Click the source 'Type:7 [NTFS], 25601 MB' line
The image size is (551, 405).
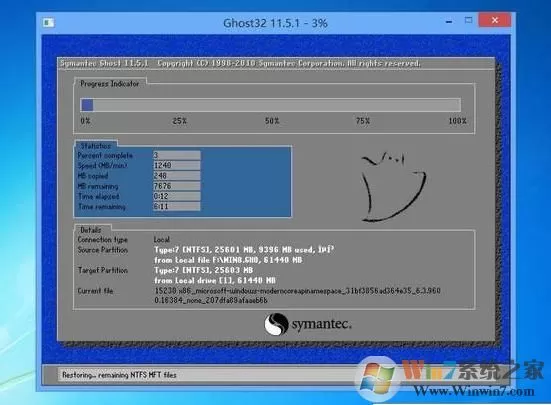click(x=244, y=250)
